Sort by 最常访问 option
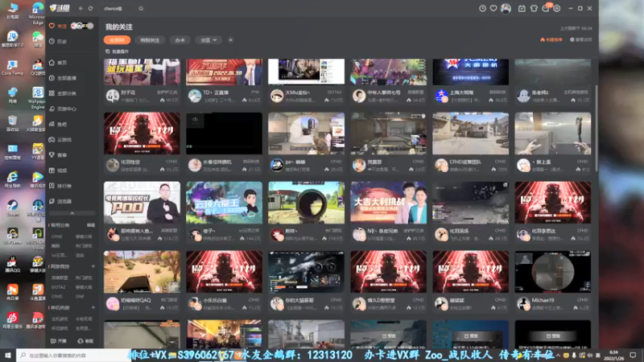 tap(580, 39)
